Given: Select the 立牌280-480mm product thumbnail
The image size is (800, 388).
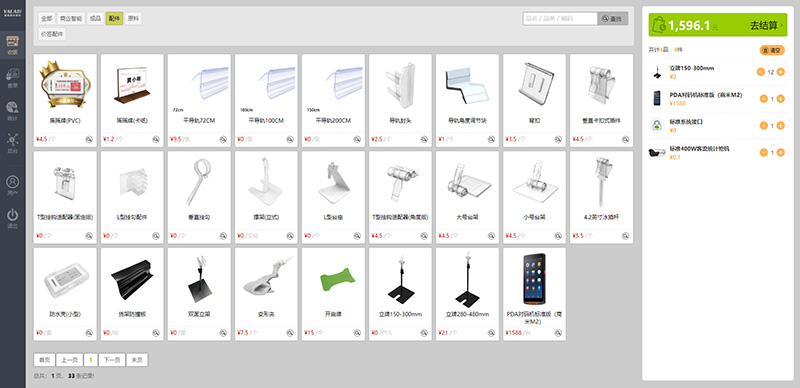Looking at the screenshot, I should click(x=467, y=281).
